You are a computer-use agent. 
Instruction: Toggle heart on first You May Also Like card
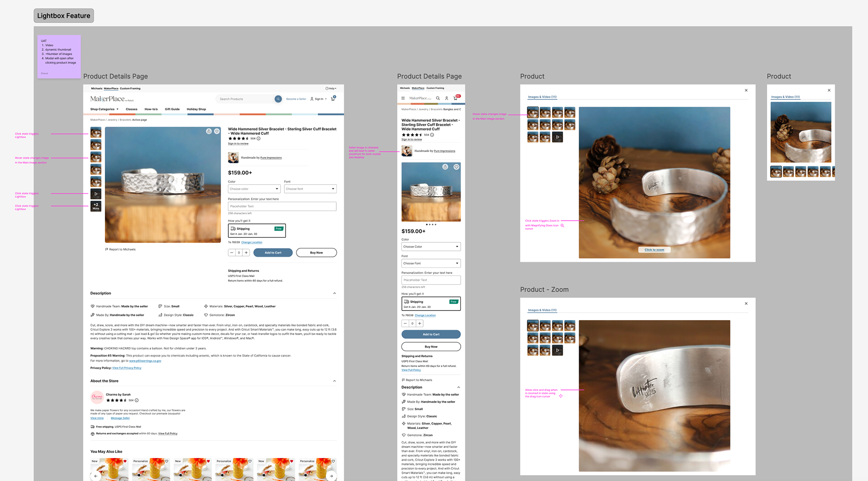pyautogui.click(x=125, y=461)
